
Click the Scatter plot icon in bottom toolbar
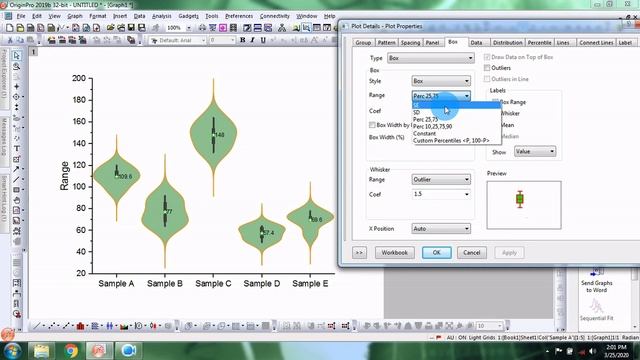(51, 326)
